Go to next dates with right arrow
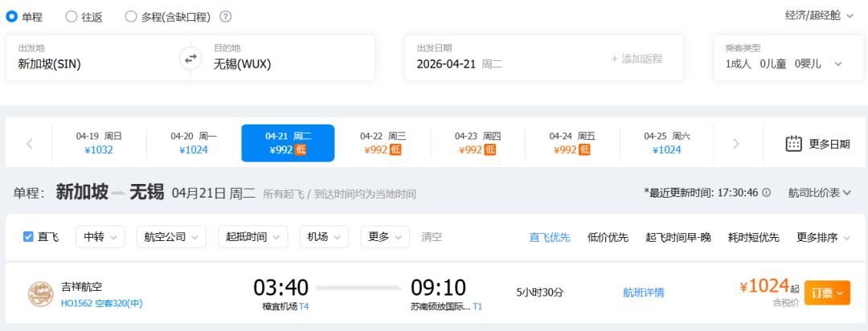 (735, 144)
